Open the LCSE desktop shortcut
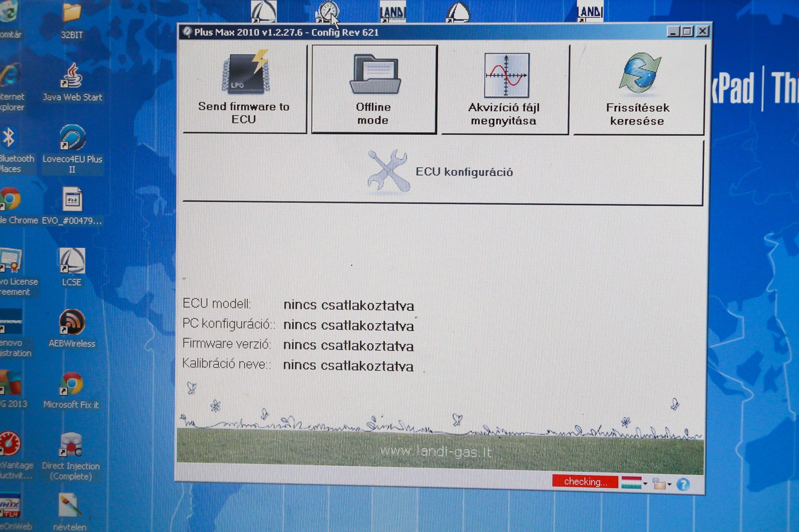This screenshot has height=532, width=799. tap(72, 267)
